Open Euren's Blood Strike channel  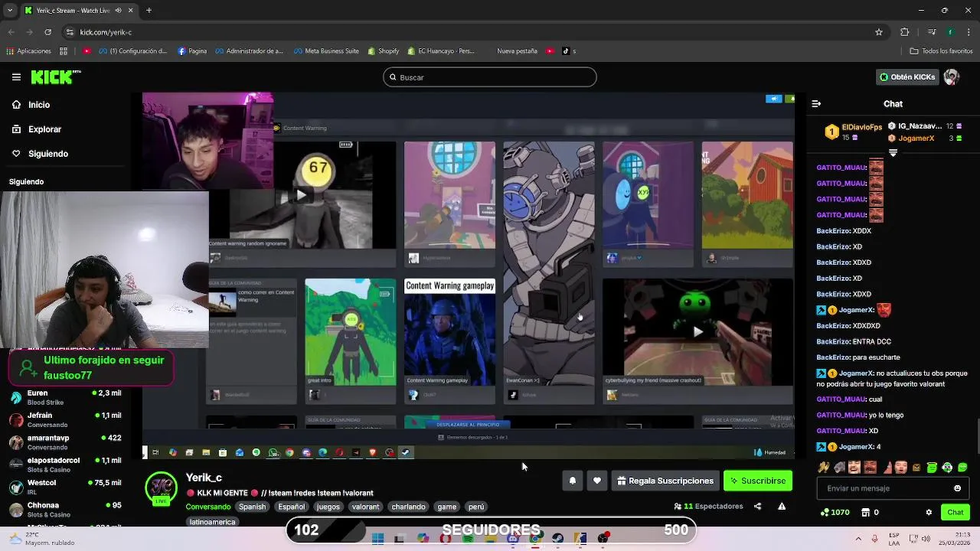(x=65, y=397)
